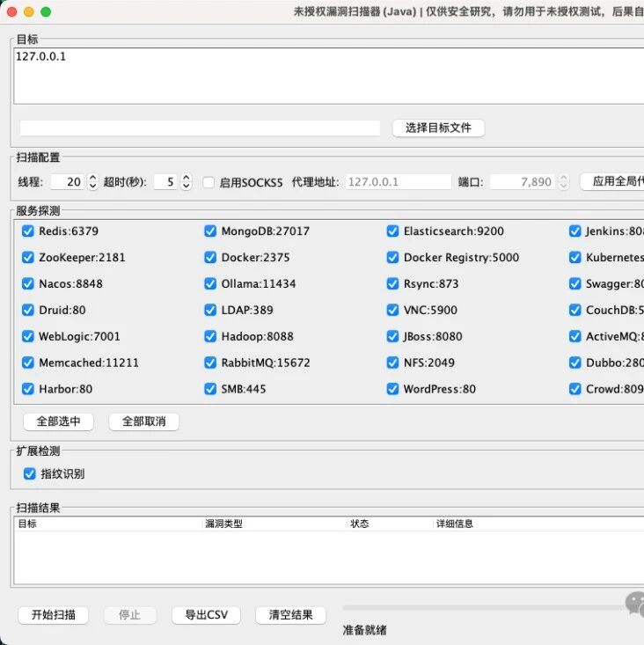The height and width of the screenshot is (645, 644).
Task: Uncheck the CouchDB service
Action: pos(574,310)
